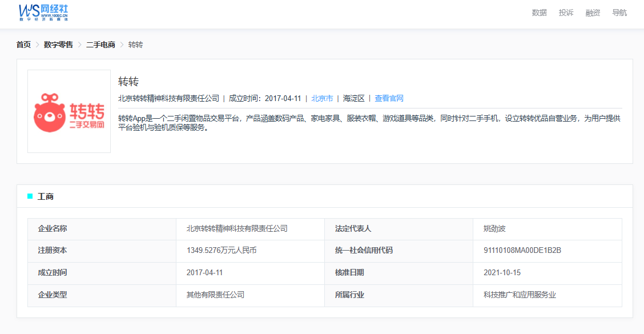
Task: Click the 转转 company title heading
Action: point(128,82)
